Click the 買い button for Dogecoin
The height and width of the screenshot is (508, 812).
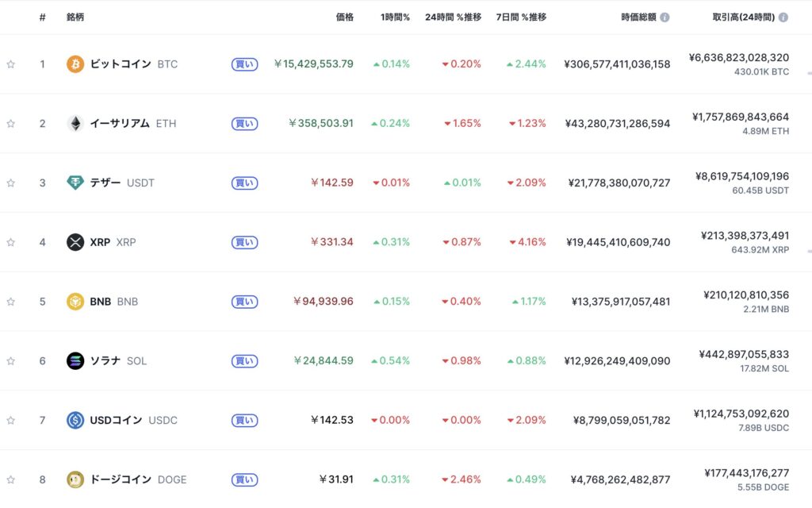(244, 479)
